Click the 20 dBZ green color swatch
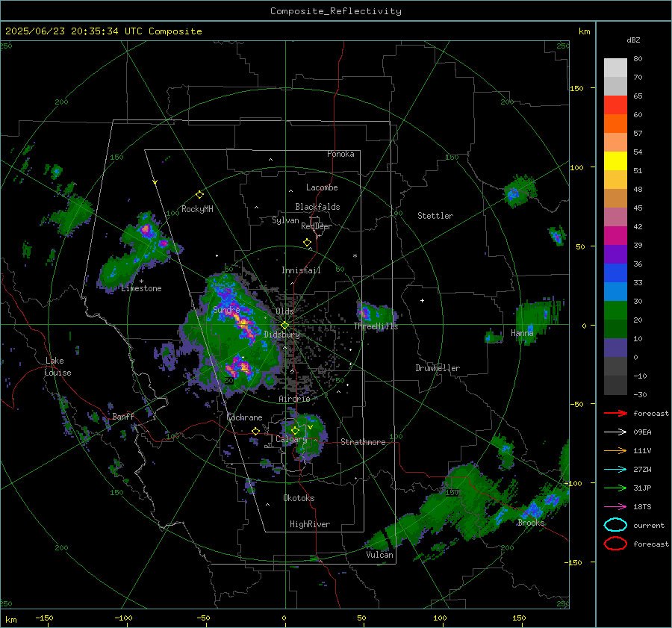This screenshot has width=672, height=628. click(x=615, y=311)
